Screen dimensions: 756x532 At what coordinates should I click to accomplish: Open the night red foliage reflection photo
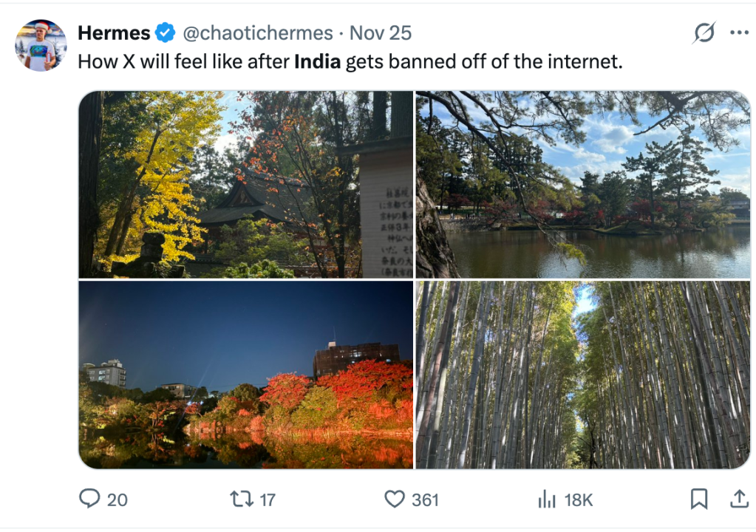[x=245, y=375]
